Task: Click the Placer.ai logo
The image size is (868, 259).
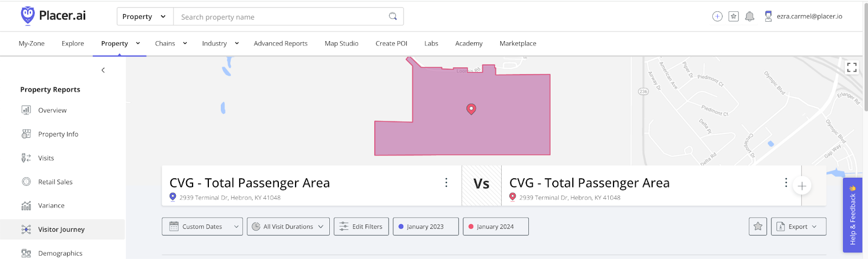Action: pyautogui.click(x=53, y=16)
